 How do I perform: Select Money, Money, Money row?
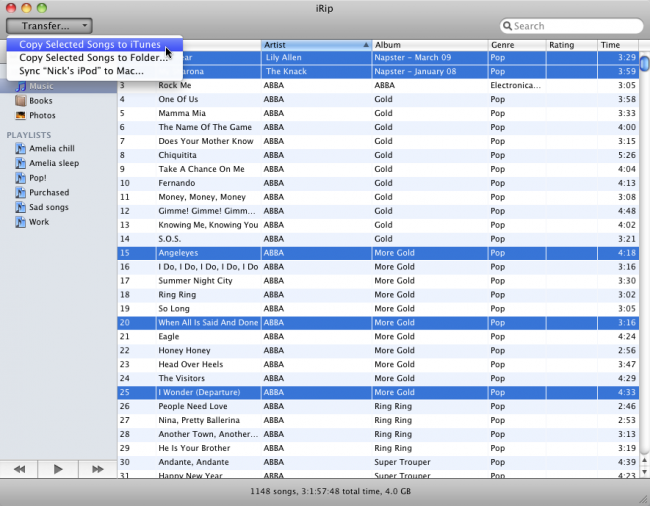[378, 197]
